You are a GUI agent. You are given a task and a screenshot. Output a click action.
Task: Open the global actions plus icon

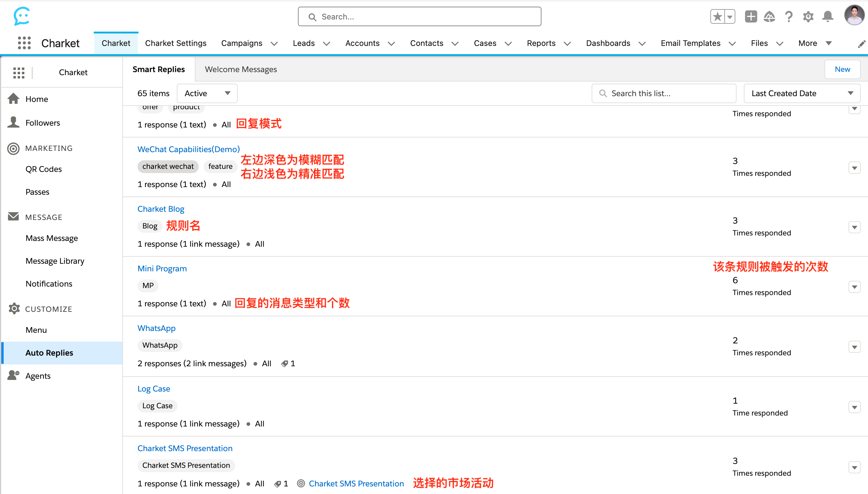(751, 17)
